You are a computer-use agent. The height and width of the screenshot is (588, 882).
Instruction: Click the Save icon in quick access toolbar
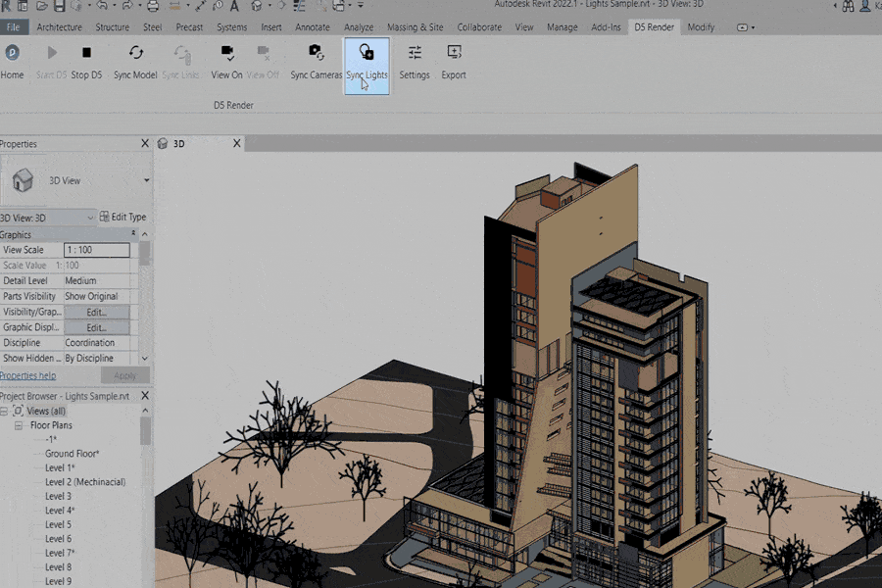pos(60,6)
